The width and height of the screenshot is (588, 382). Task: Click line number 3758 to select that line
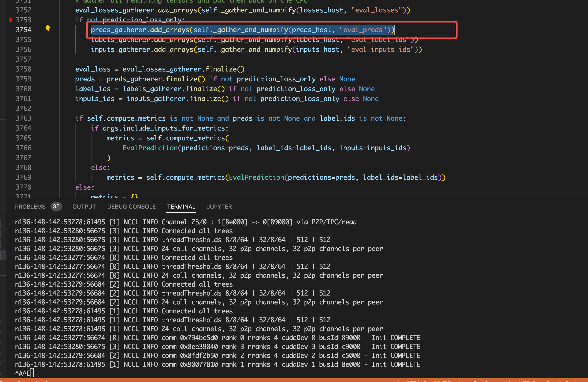(x=23, y=69)
